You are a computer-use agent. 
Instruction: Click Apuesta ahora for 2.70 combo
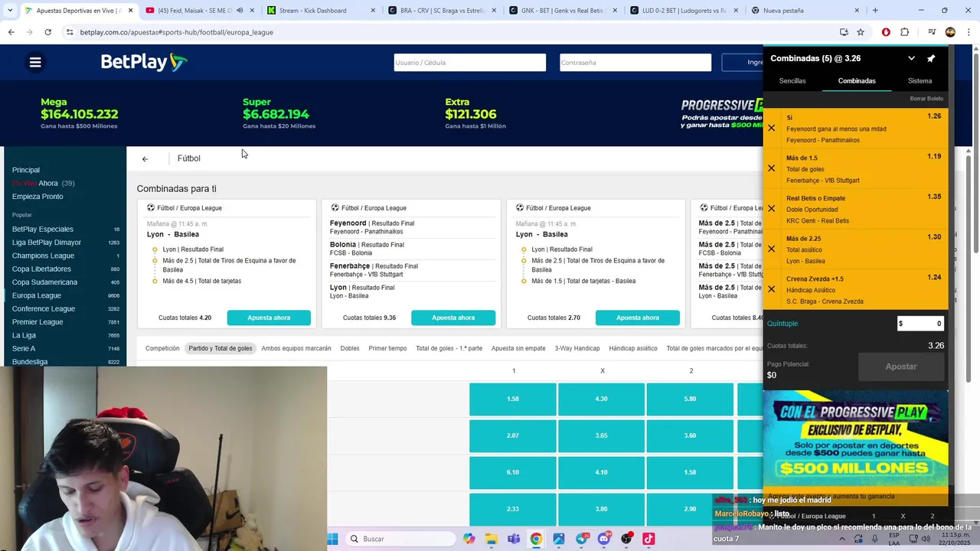pos(638,318)
